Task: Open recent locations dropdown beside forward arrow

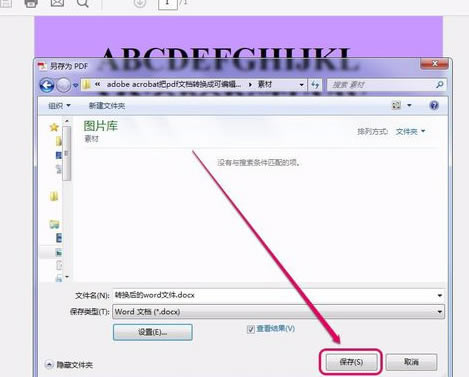Action: 75,85
